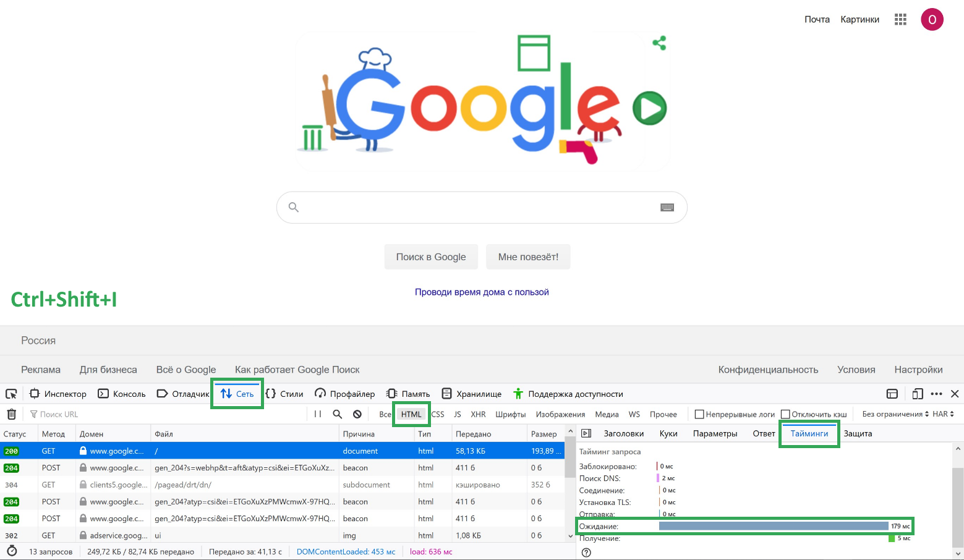Filter requests by Fonts (Шрифты)

point(511,414)
